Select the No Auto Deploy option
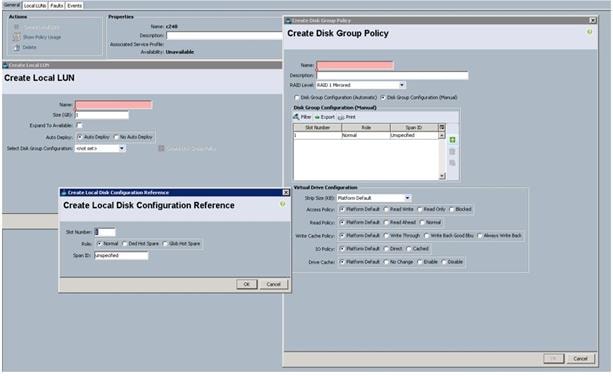The width and height of the screenshot is (613, 376). point(116,137)
